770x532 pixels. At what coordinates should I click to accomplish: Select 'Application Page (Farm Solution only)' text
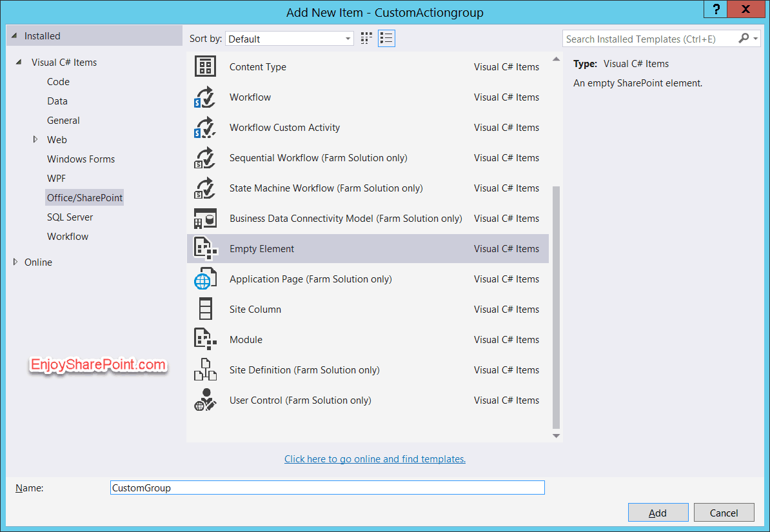310,279
